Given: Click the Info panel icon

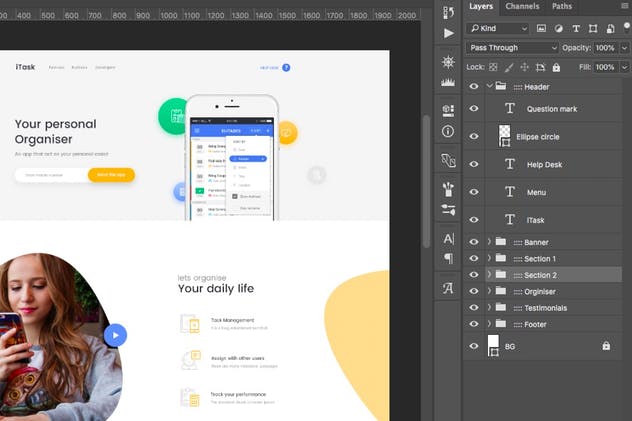Looking at the screenshot, I should 448,131.
